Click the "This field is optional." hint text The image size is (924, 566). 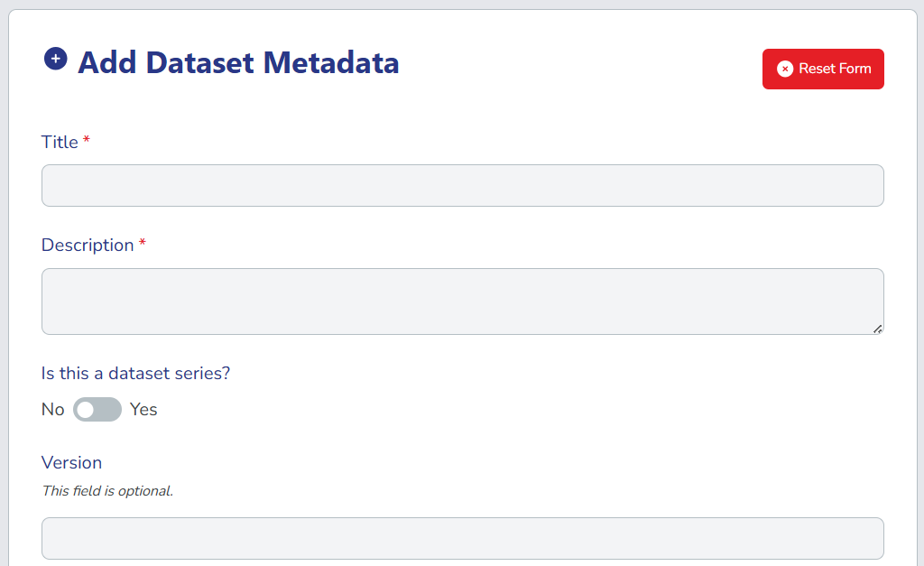107,491
